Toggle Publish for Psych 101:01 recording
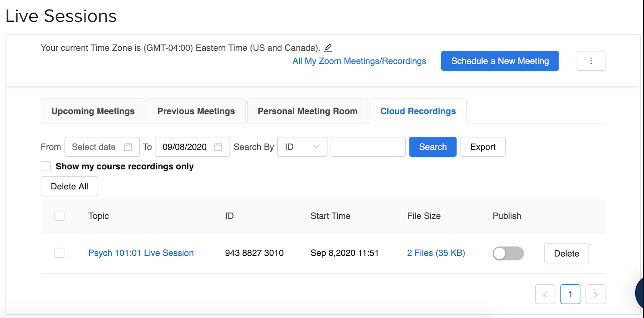 point(508,253)
